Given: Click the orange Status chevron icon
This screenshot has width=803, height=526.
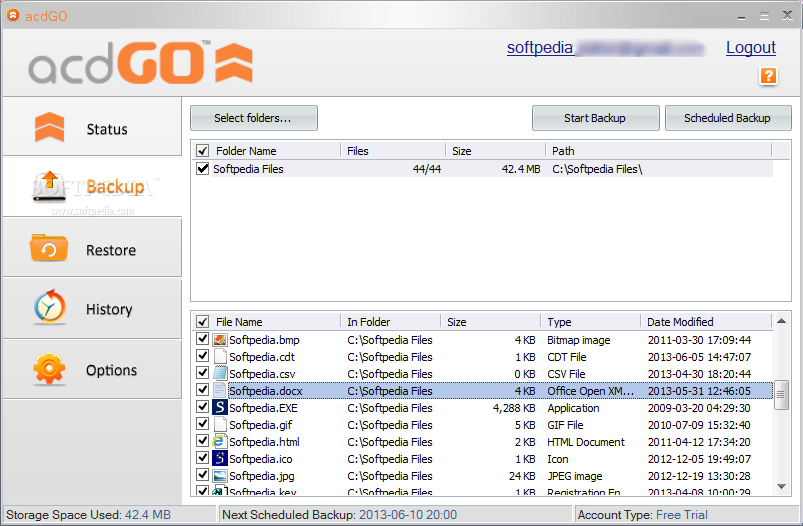Looking at the screenshot, I should pyautogui.click(x=50, y=127).
